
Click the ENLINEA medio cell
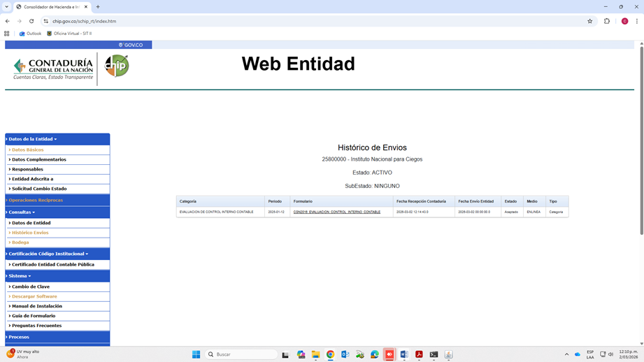[x=534, y=212]
